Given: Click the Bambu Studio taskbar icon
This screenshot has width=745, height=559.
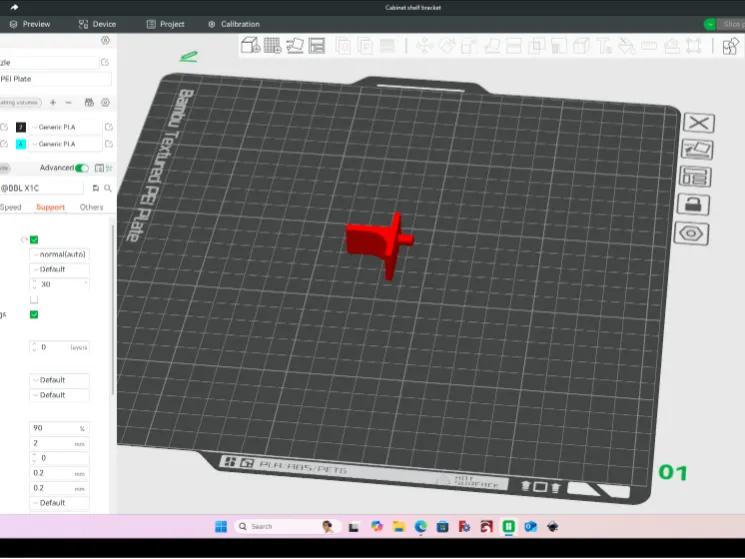Looking at the screenshot, I should pos(508,526).
